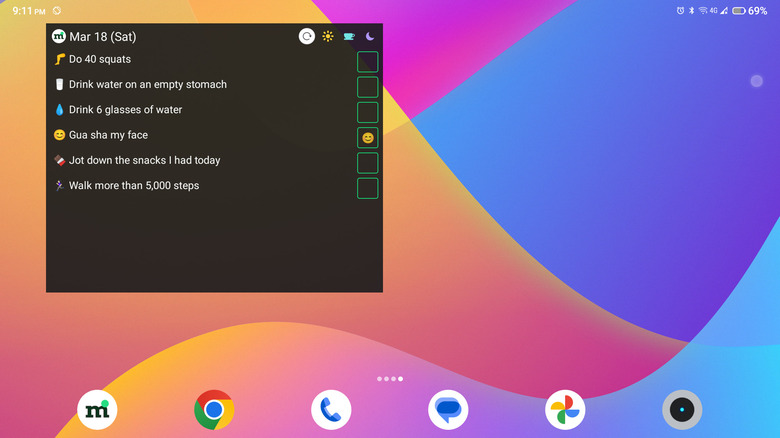Tap 'Walk more than 5,000 steps' text

134,186
